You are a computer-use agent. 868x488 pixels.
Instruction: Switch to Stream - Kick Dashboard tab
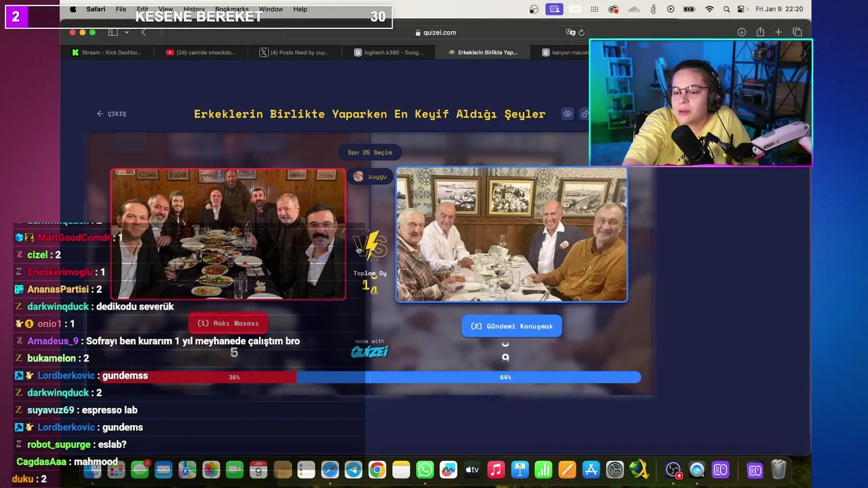pos(106,52)
